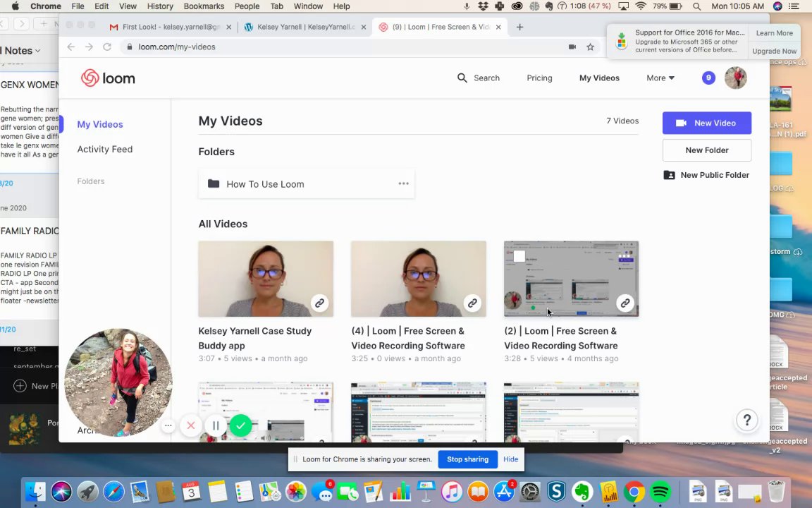Open Dropbox menu bar icon

click(483, 6)
